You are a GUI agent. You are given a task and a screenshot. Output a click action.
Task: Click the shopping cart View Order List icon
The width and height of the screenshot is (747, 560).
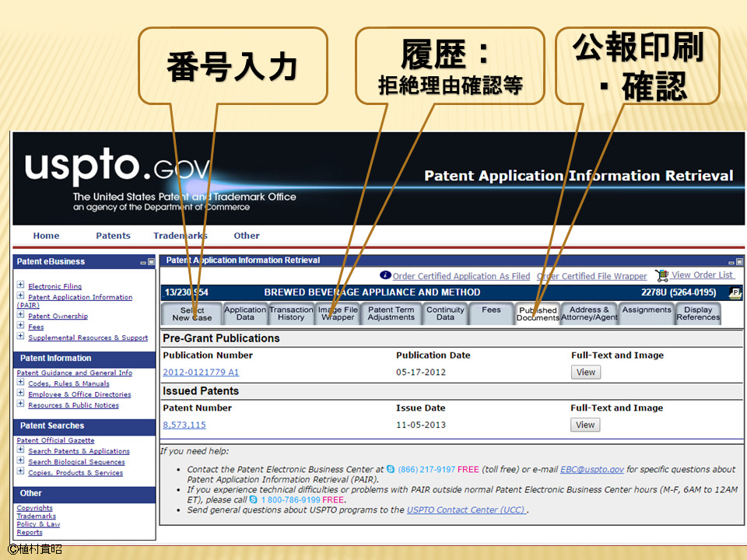tap(661, 275)
